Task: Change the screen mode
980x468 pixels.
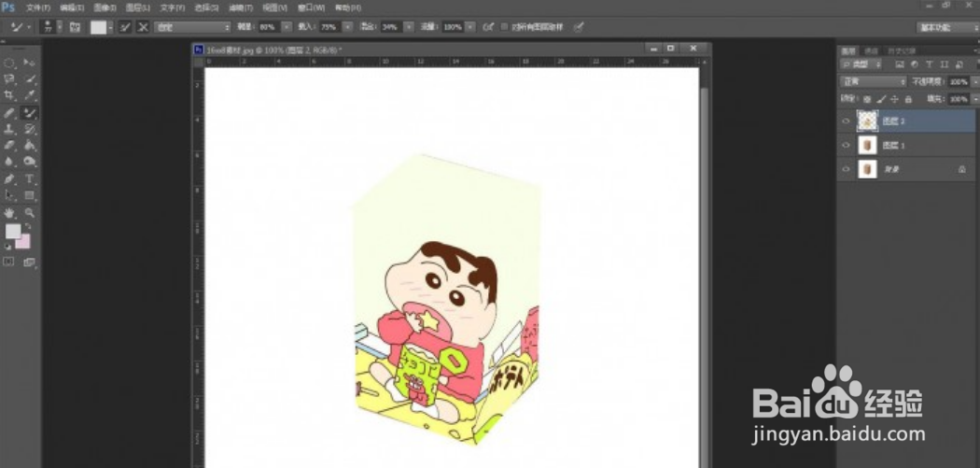Action: click(29, 262)
